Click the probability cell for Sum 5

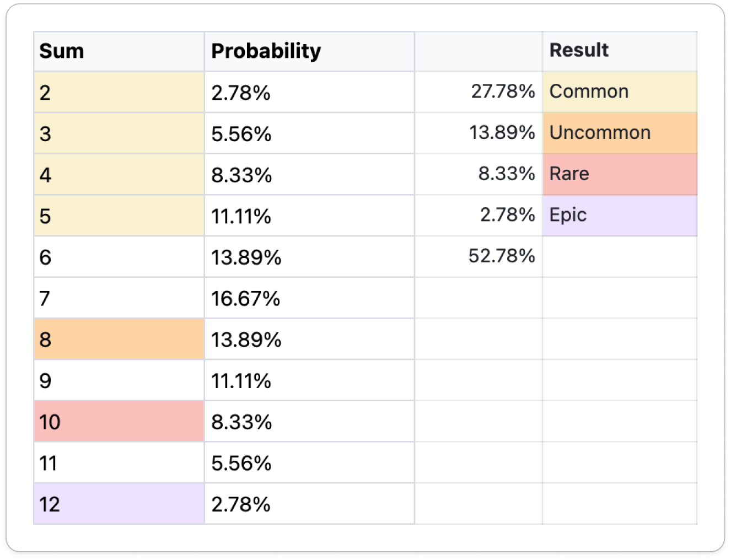pos(309,216)
